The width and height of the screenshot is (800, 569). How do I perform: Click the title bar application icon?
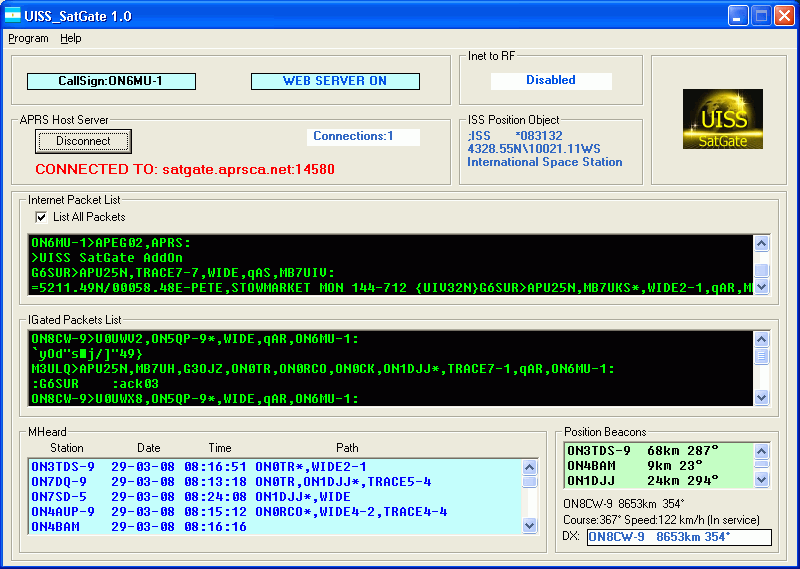click(x=14, y=15)
